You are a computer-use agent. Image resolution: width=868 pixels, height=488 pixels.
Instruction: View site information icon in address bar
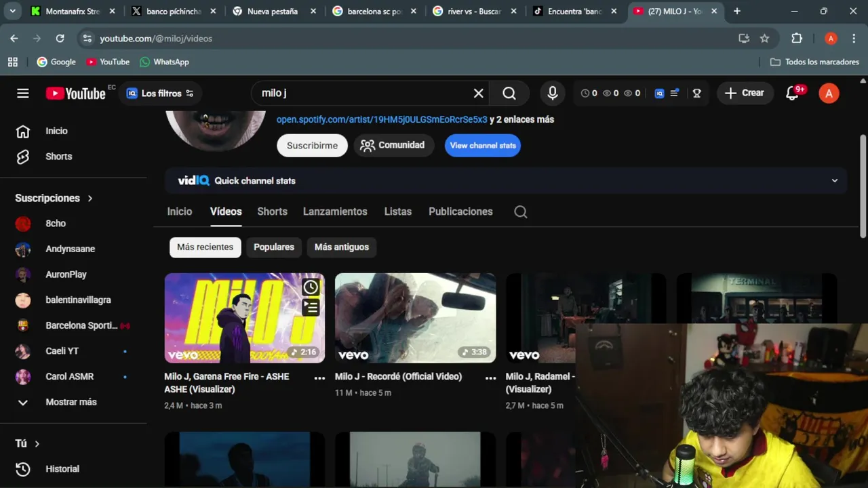click(x=87, y=39)
